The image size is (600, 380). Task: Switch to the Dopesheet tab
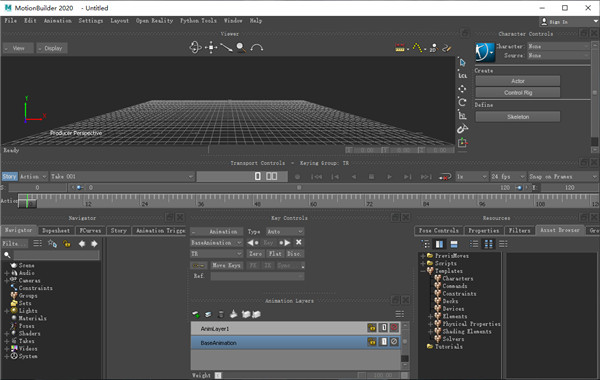pos(56,230)
